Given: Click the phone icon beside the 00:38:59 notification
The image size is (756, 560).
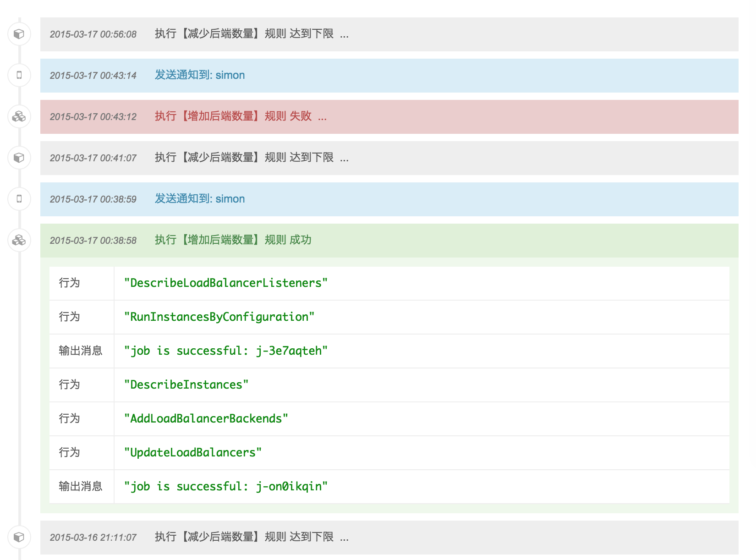Looking at the screenshot, I should coord(19,199).
